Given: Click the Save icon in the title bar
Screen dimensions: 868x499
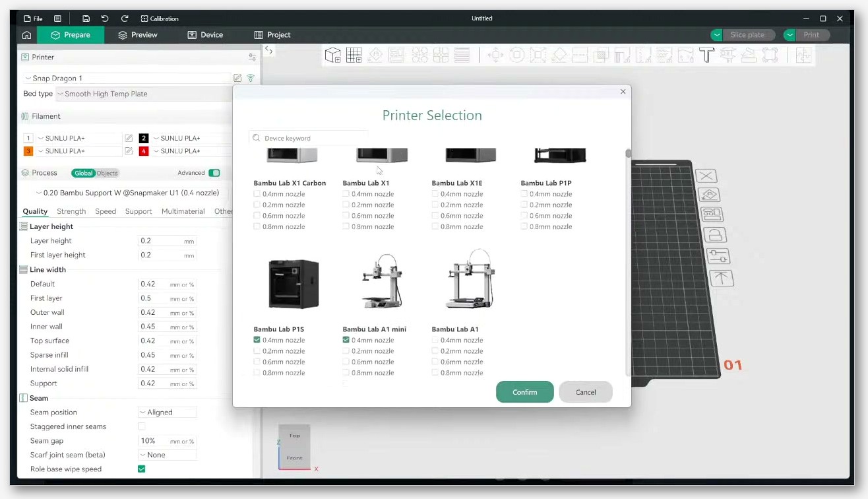Looking at the screenshot, I should [86, 18].
